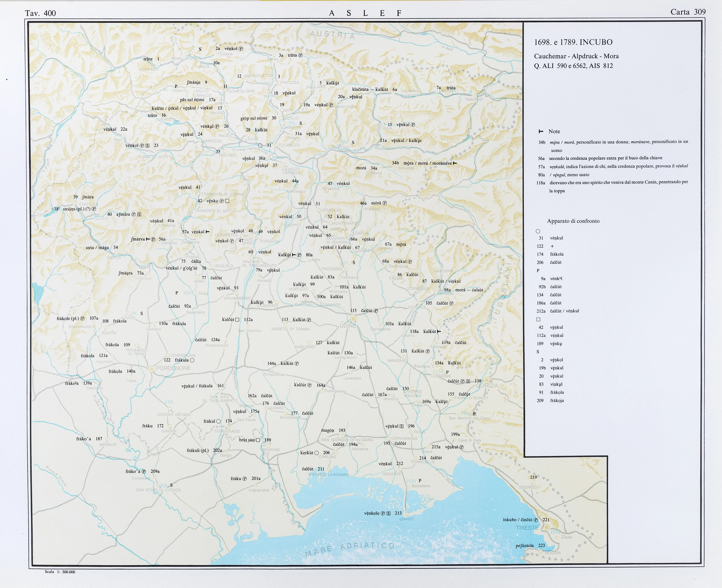The height and width of the screenshot is (588, 722).
Task: Click the 'Tav. 400' header label
Action: tap(40, 13)
